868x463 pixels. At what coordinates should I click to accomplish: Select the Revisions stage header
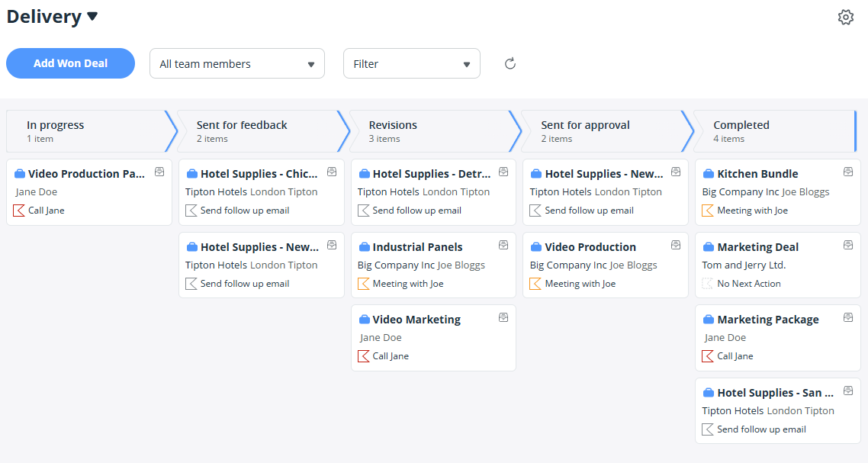435,131
